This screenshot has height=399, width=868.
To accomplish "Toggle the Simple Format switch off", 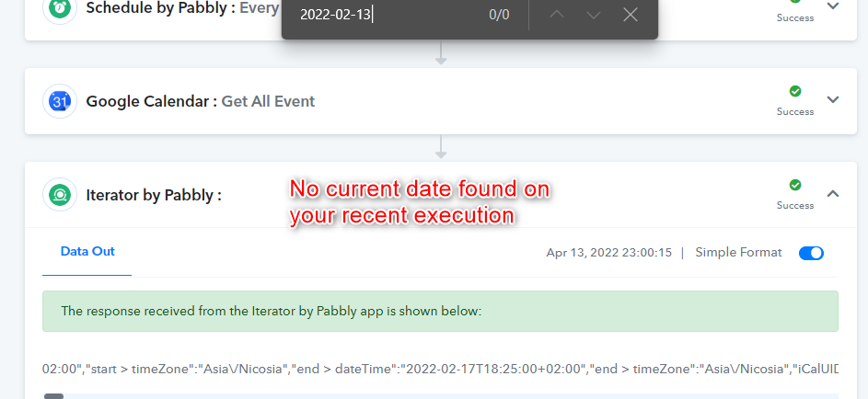I will [x=811, y=253].
